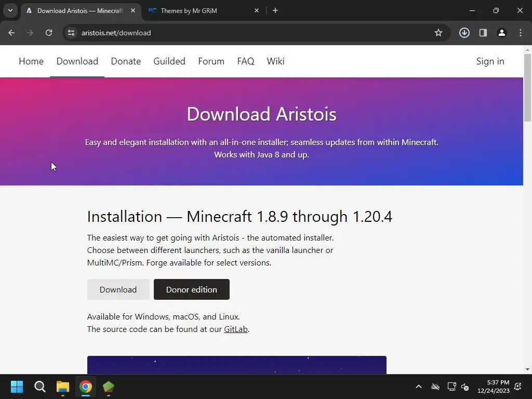Open the Minecraft launcher taskbar icon
Image resolution: width=532 pixels, height=399 pixels.
coord(109,387)
